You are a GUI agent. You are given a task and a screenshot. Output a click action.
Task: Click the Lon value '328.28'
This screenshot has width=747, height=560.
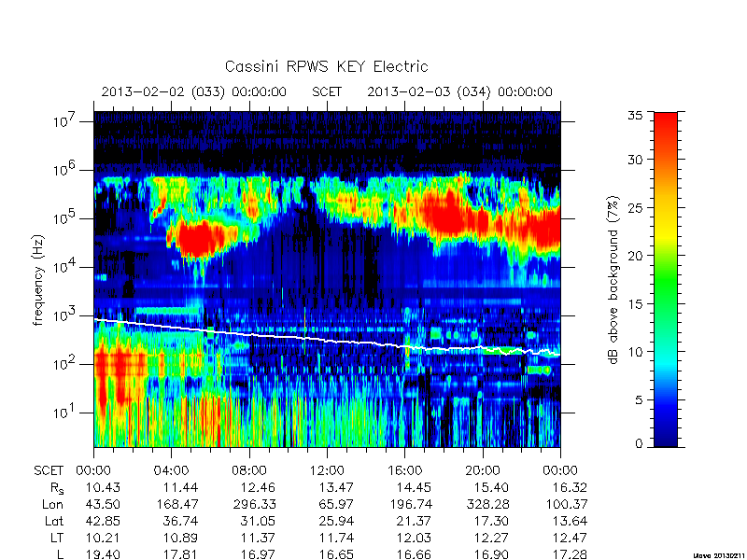487,504
